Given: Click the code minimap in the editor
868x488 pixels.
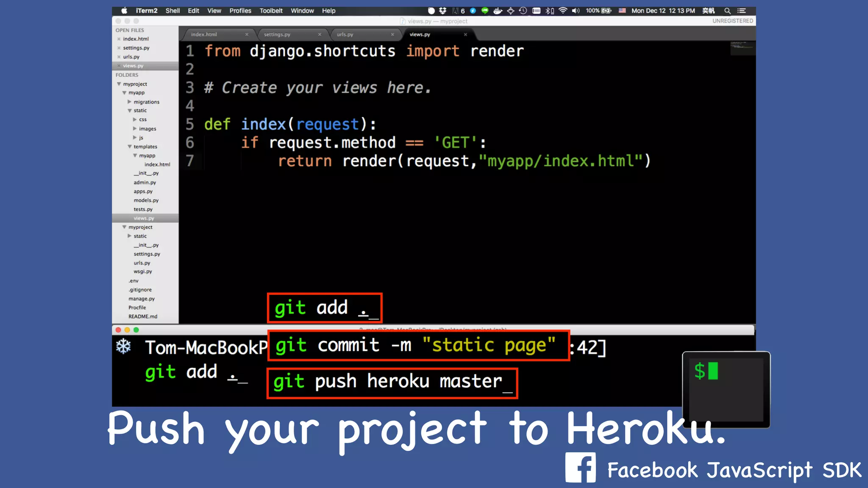Looking at the screenshot, I should point(742,48).
